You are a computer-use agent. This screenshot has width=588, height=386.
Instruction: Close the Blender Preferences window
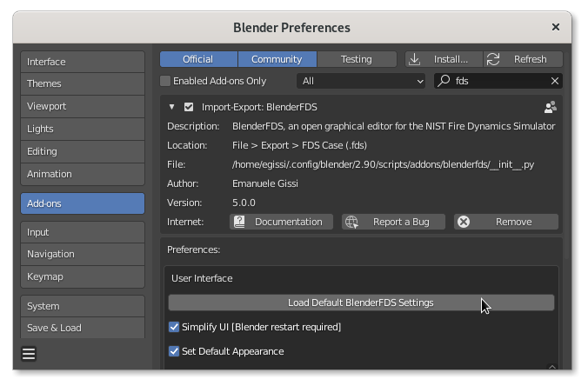point(555,27)
